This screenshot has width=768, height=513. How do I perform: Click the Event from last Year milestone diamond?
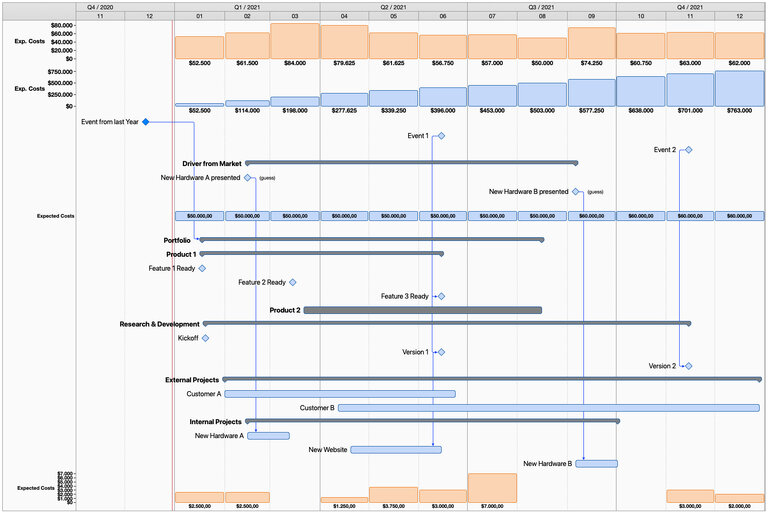click(x=146, y=122)
